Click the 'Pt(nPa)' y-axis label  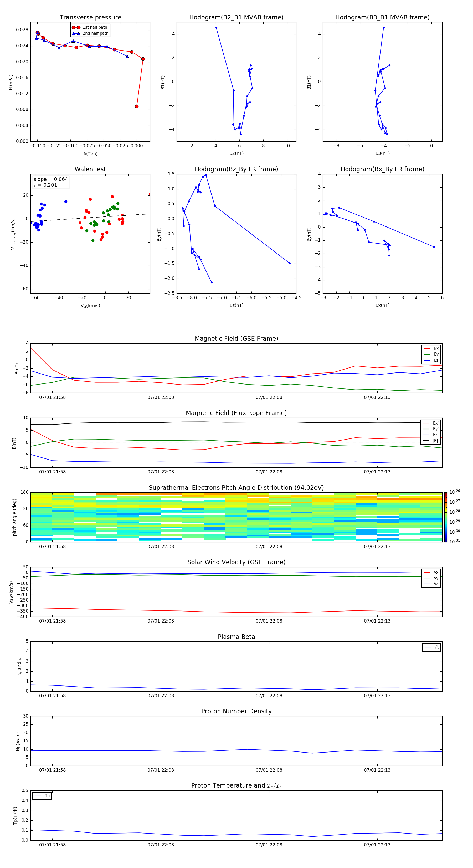[x=11, y=82]
